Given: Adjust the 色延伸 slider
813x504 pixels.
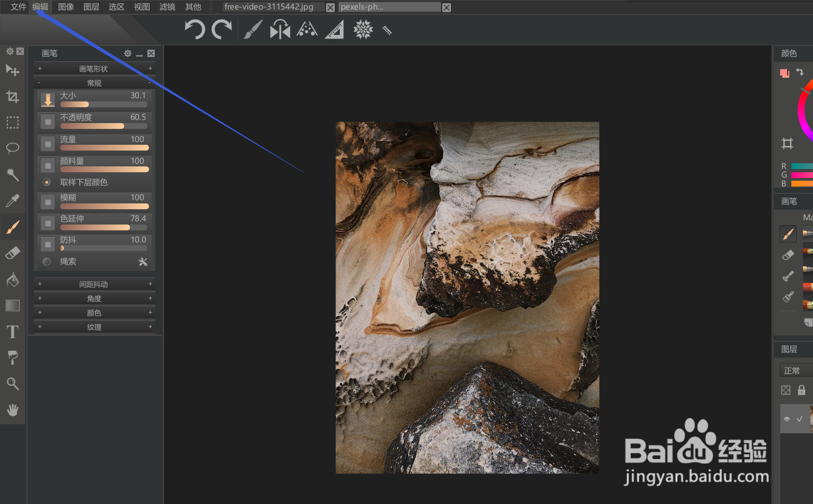Looking at the screenshot, I should click(x=104, y=227).
